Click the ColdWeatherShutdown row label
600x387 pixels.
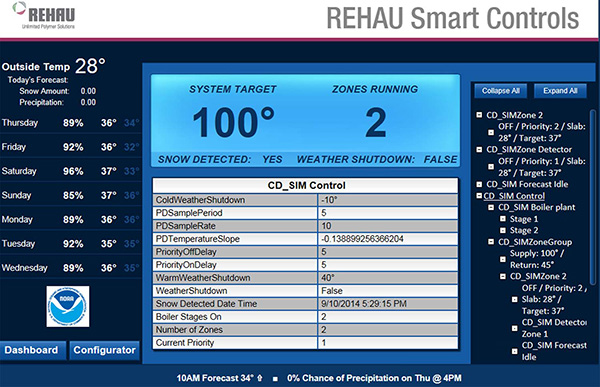coord(200,200)
